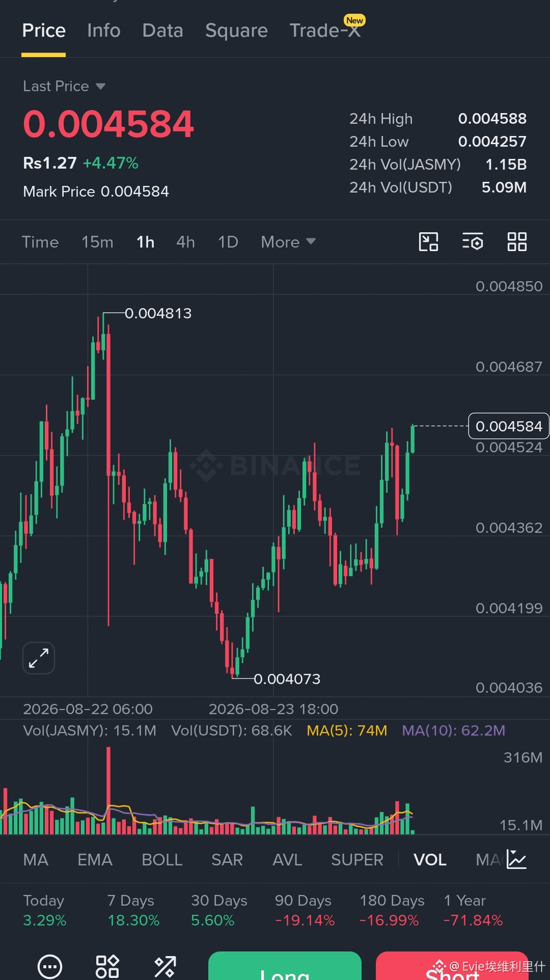550x980 pixels.
Task: Click the 1 Year -71.84% performance
Action: click(x=473, y=910)
